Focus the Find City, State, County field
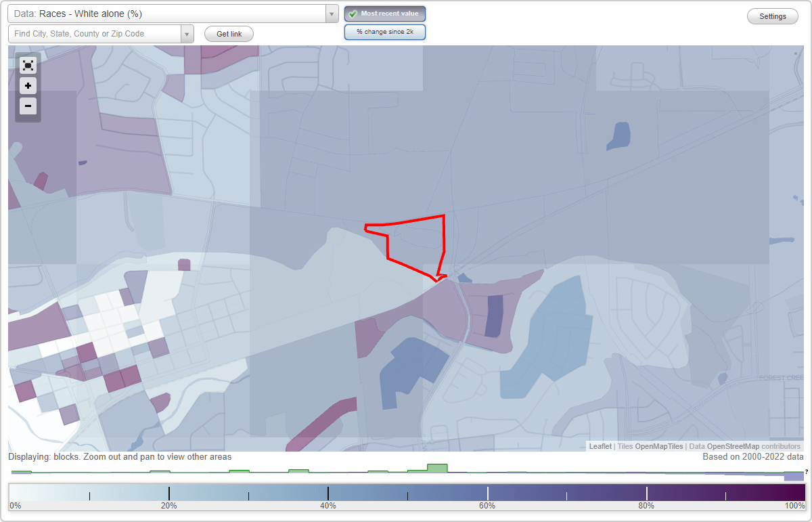The height and width of the screenshot is (522, 812). click(95, 34)
